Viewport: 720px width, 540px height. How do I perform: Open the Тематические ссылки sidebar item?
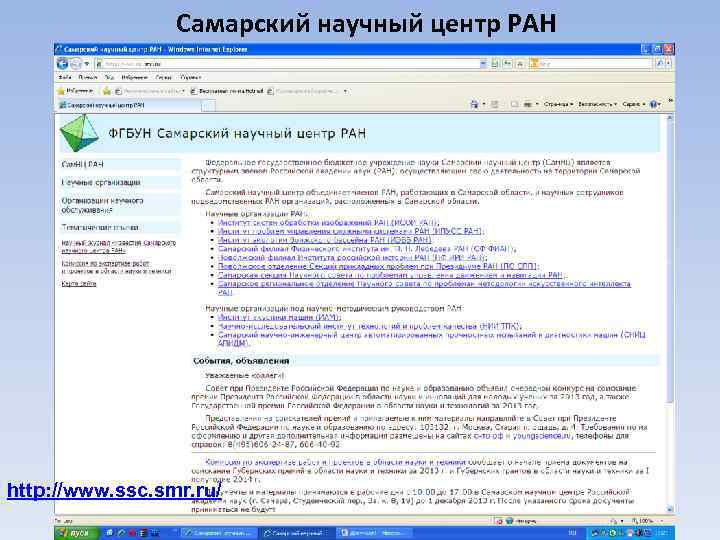[x=120, y=227]
